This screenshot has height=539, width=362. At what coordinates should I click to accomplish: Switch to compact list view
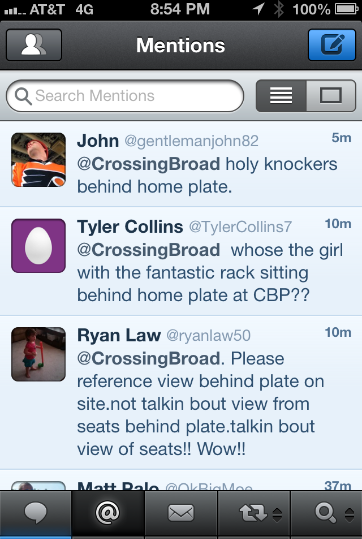(x=281, y=96)
